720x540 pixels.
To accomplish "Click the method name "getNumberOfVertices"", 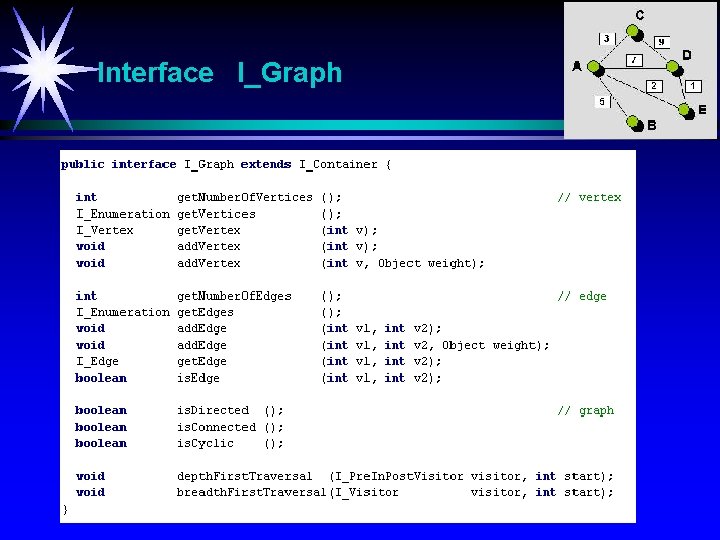I will pyautogui.click(x=245, y=197).
